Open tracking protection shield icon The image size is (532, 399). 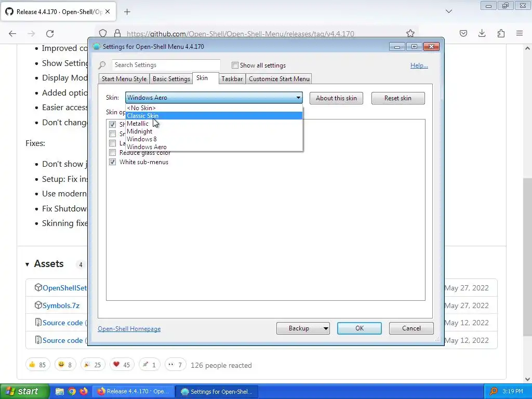[x=103, y=33]
